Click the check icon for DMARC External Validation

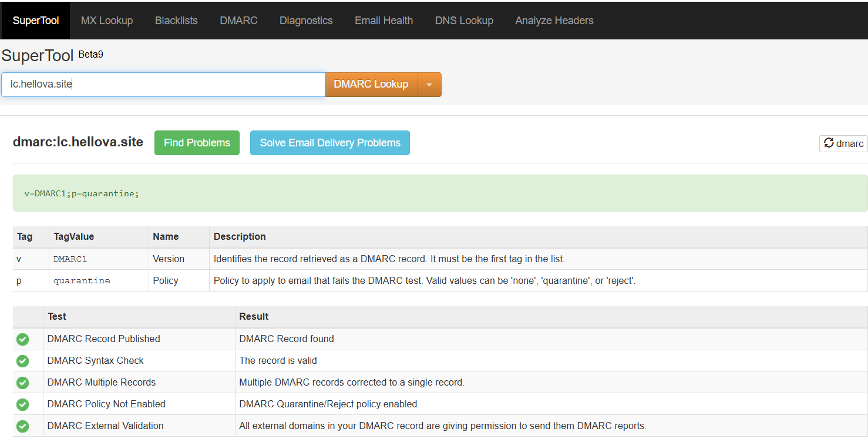click(x=22, y=426)
